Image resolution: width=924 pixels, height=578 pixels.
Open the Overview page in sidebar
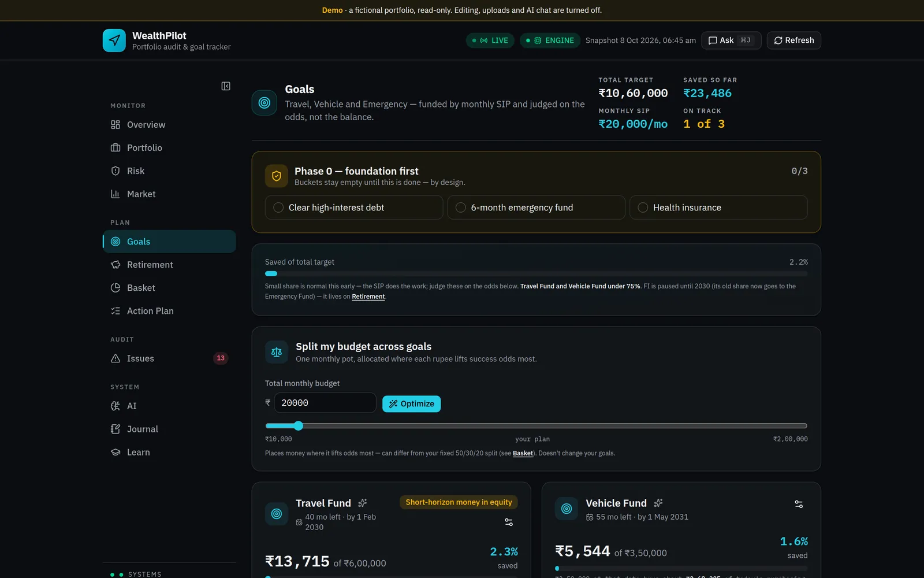(169, 125)
